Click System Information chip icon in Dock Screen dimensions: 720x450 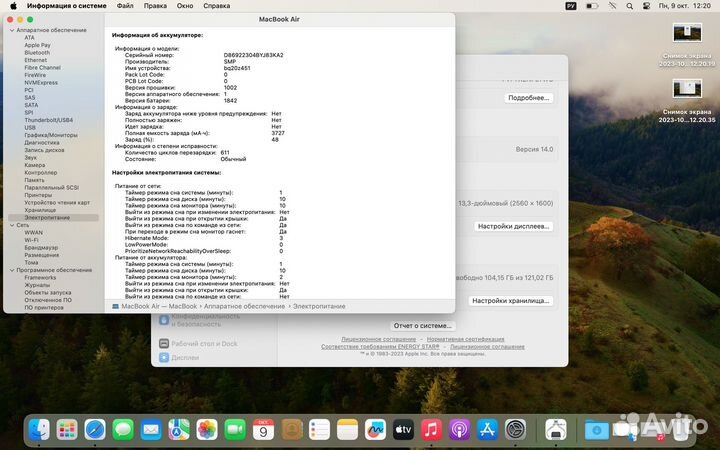point(556,430)
